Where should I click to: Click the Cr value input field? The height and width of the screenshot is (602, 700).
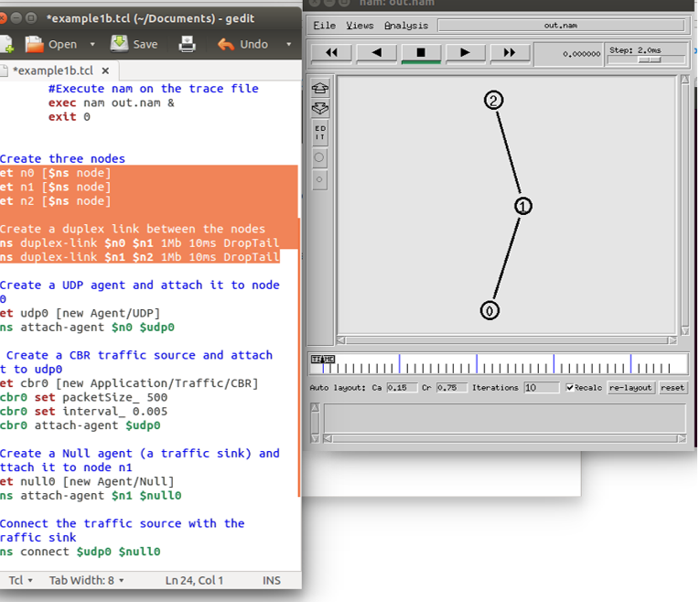(451, 387)
